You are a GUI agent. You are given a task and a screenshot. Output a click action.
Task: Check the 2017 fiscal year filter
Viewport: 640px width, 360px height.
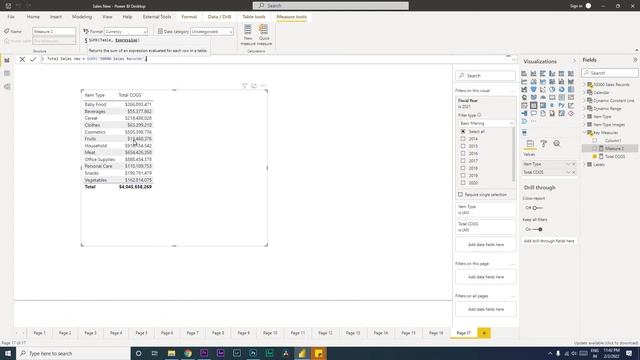point(463,161)
